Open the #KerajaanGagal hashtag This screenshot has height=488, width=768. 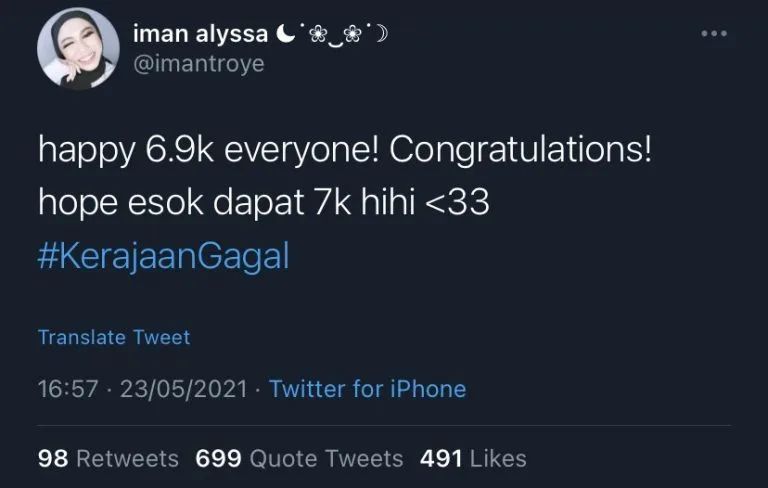click(x=163, y=256)
